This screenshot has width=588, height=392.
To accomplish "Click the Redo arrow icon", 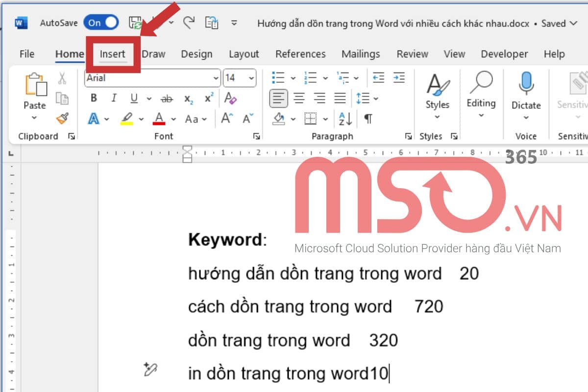I will pyautogui.click(x=189, y=23).
